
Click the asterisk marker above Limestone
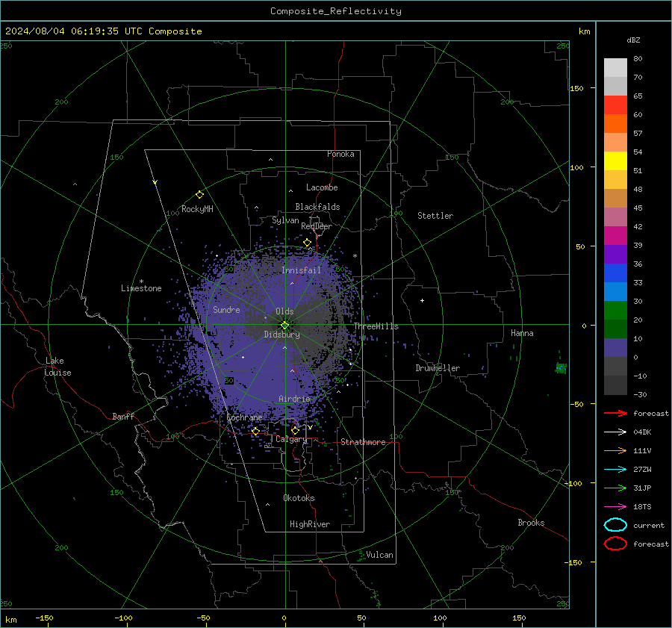tap(141, 282)
